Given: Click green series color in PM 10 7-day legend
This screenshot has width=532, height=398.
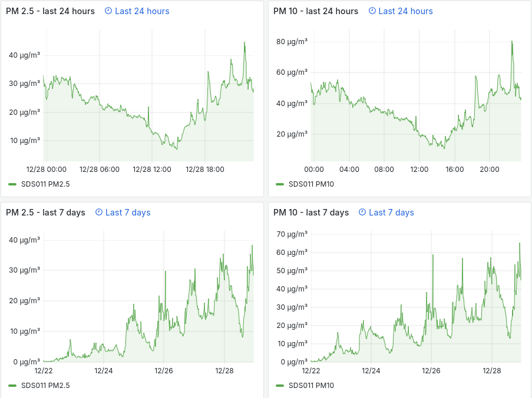Looking at the screenshot, I should point(280,386).
